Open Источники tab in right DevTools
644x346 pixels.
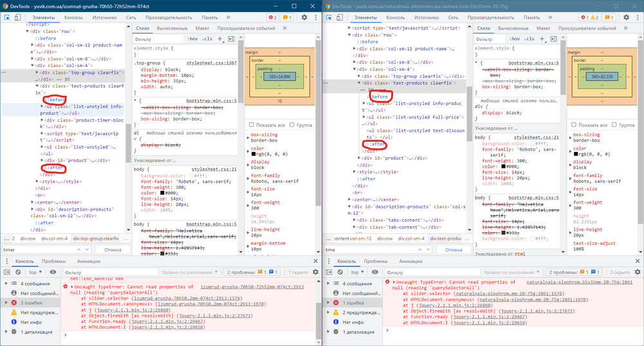[x=426, y=17]
